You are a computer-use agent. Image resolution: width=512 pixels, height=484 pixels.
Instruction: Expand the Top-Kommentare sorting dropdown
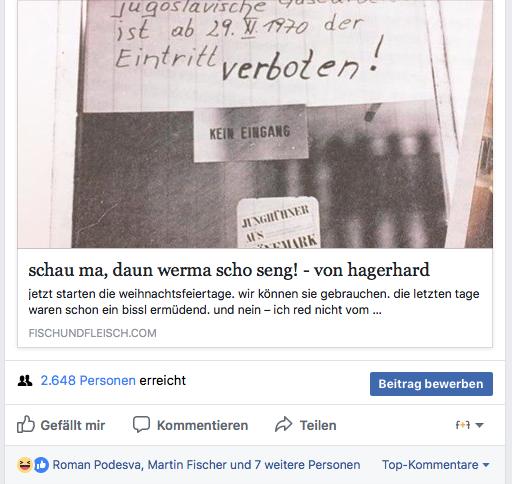click(x=436, y=465)
